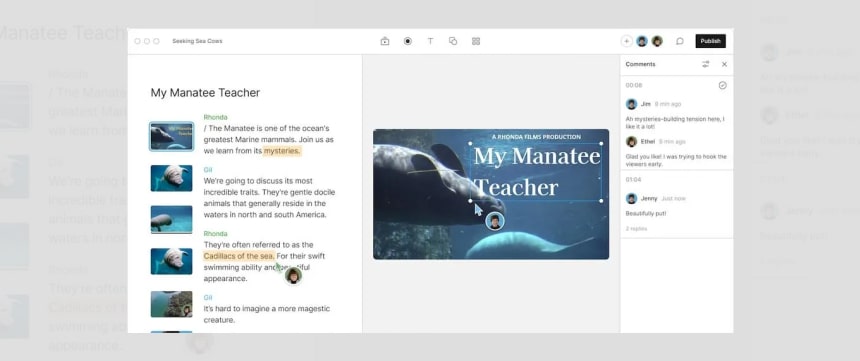This screenshot has width=860, height=361.
Task: Open the Seeking Sea Cows project title
Action: (x=197, y=41)
